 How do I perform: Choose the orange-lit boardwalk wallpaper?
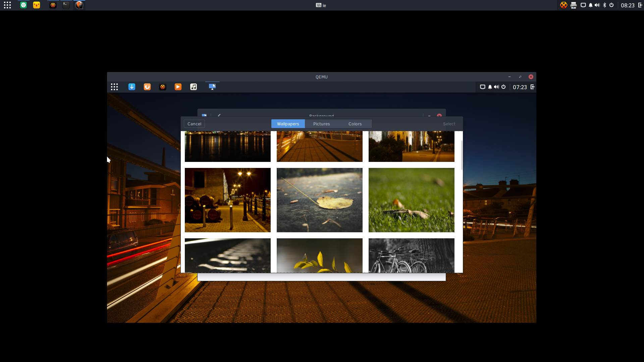click(x=320, y=146)
